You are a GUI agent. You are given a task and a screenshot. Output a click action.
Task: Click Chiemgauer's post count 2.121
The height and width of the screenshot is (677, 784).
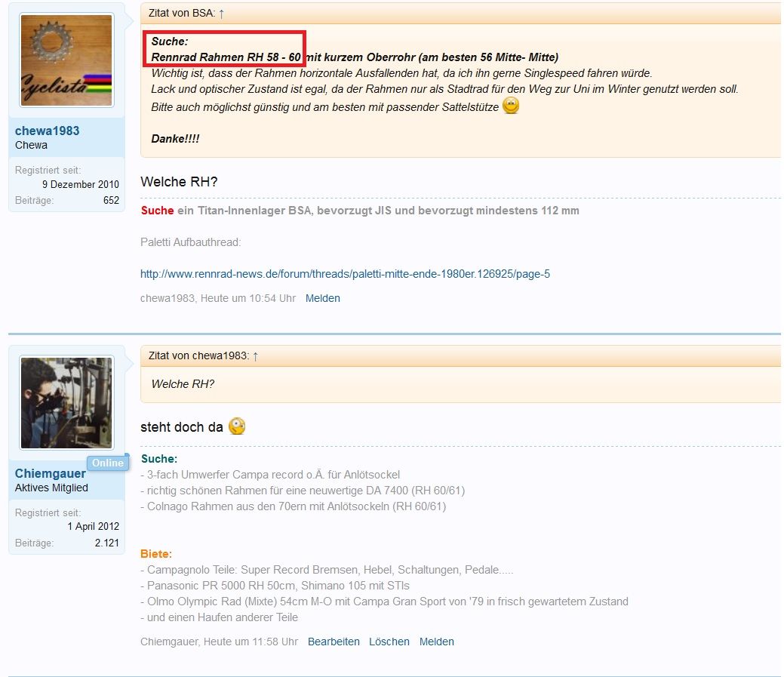(106, 543)
